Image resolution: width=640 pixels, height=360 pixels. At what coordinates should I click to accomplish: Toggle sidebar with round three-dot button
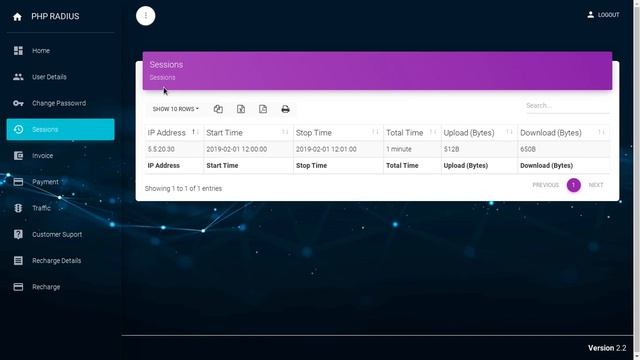point(146,16)
